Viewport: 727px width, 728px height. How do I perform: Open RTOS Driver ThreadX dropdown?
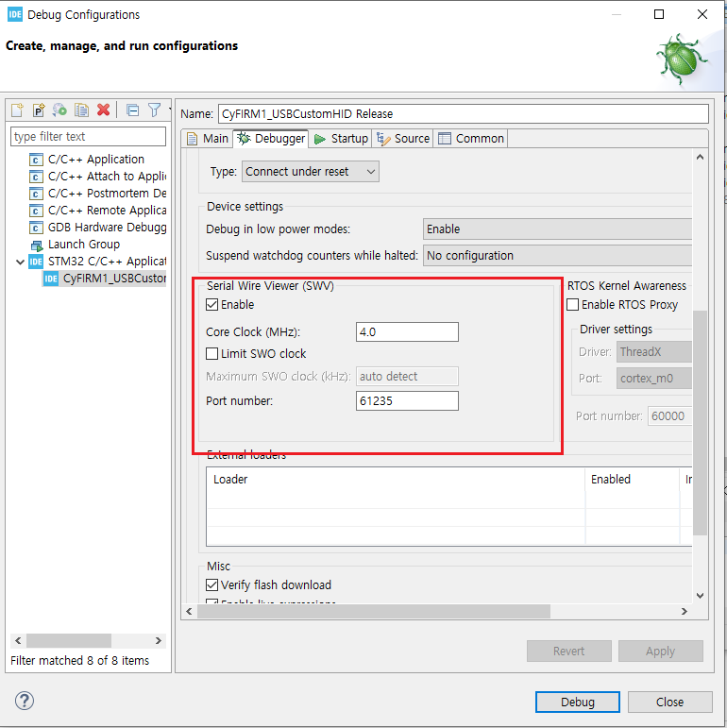[x=653, y=352]
